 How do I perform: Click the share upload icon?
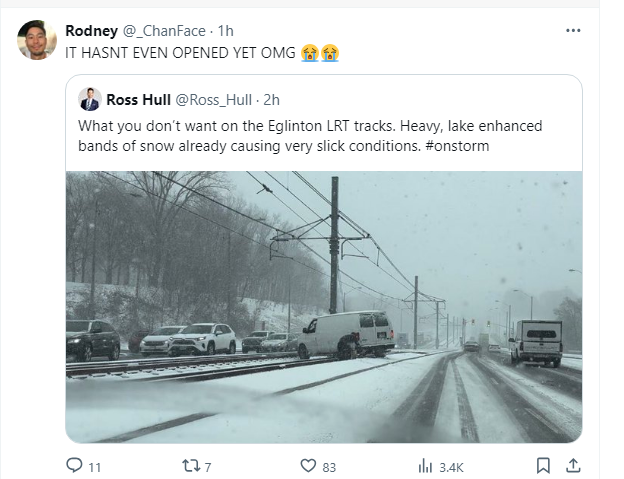[x=574, y=465]
